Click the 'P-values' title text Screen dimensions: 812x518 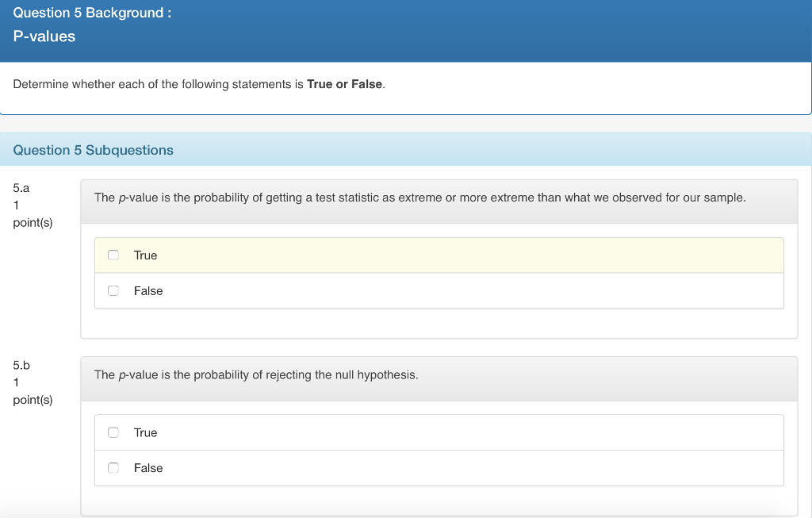[44, 36]
